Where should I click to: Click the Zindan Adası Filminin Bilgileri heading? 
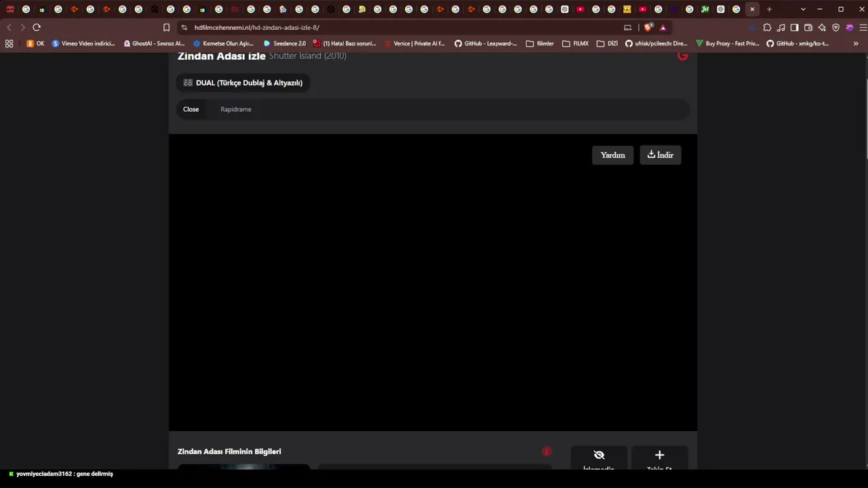(229, 451)
